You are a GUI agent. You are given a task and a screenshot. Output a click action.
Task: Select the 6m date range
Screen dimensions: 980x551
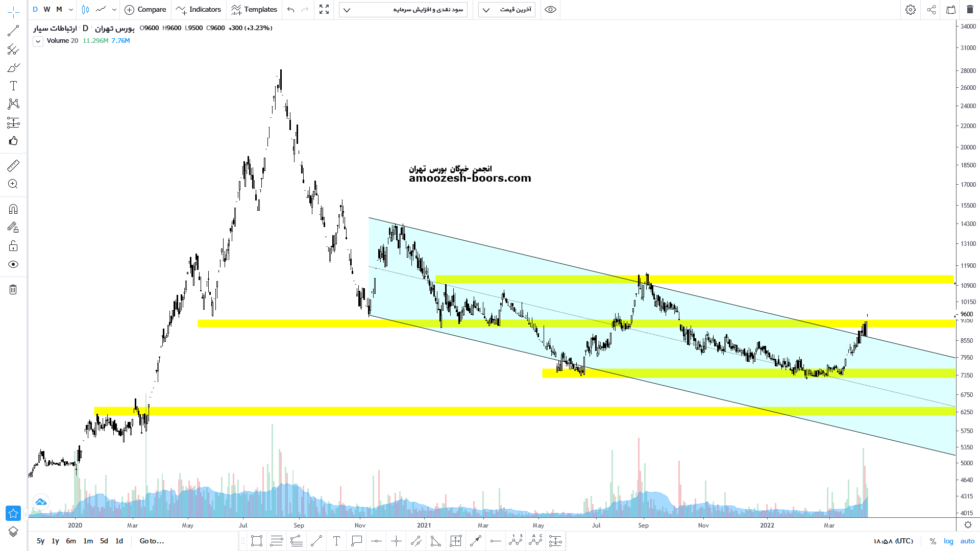click(x=71, y=541)
